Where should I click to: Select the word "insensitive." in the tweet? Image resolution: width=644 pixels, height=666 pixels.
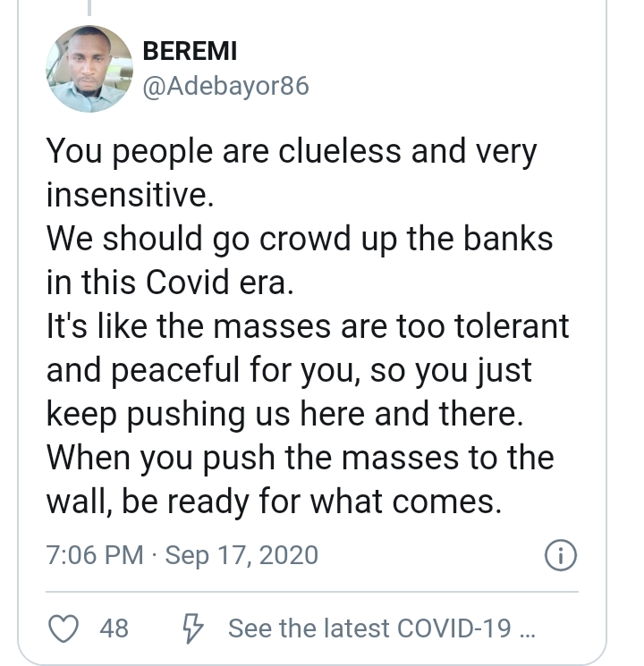pyautogui.click(x=130, y=196)
